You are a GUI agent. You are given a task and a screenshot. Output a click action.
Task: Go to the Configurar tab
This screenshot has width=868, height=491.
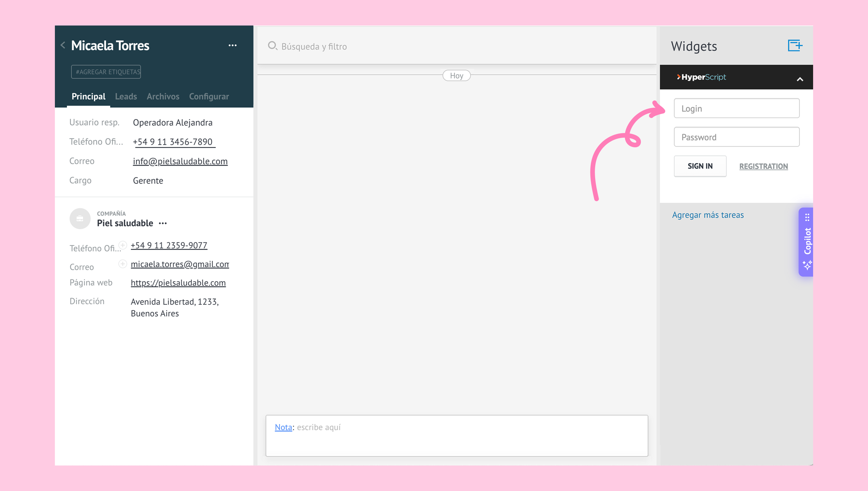pos(209,96)
